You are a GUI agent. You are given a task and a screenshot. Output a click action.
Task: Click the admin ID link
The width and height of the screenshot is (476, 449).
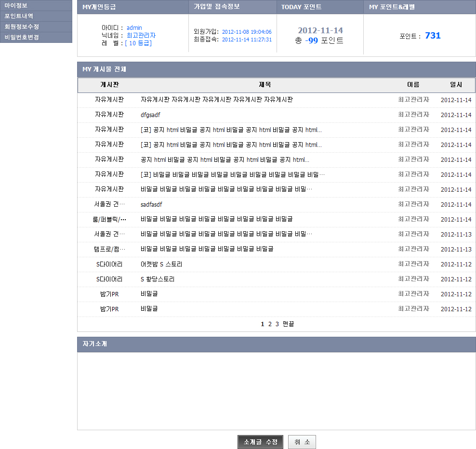[134, 27]
